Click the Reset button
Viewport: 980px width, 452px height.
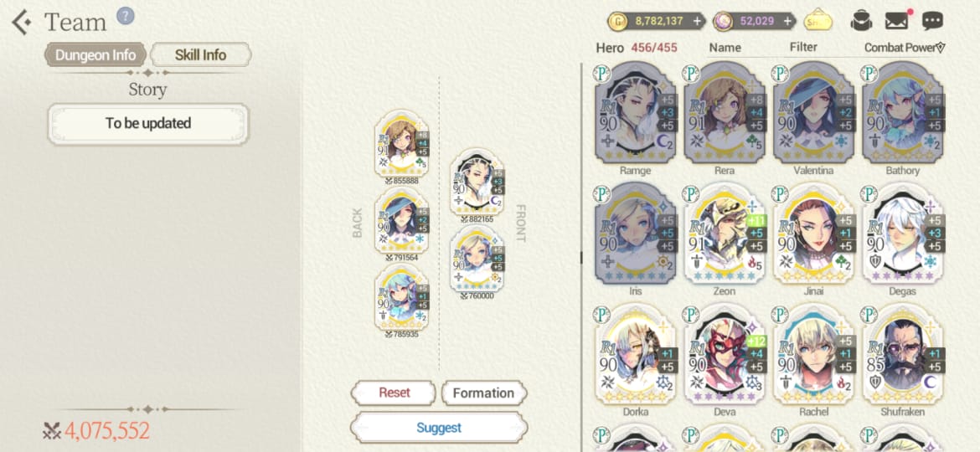[x=394, y=393]
